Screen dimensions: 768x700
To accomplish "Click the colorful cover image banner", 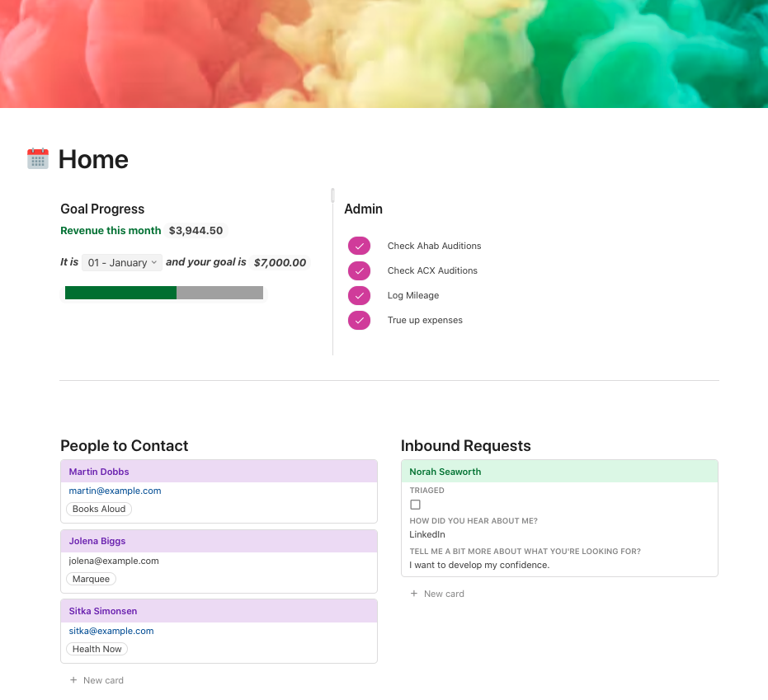I will point(384,54).
